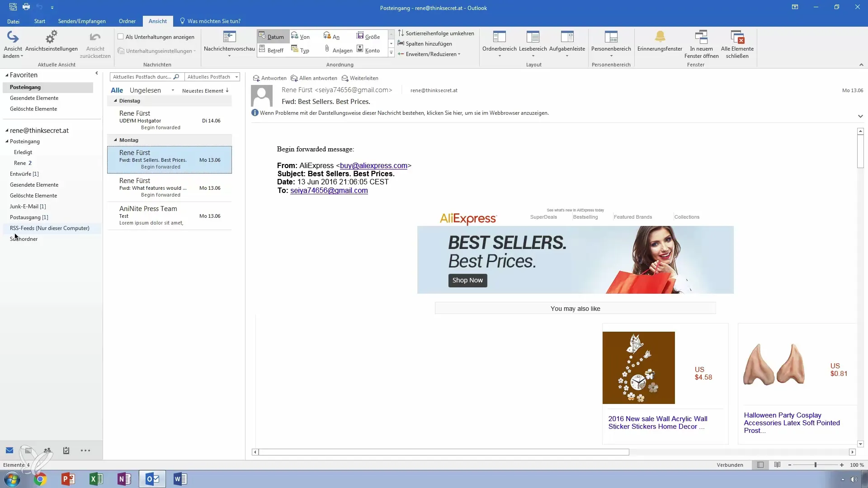
Task: Click Alle Elemente schließen
Action: click(737, 45)
